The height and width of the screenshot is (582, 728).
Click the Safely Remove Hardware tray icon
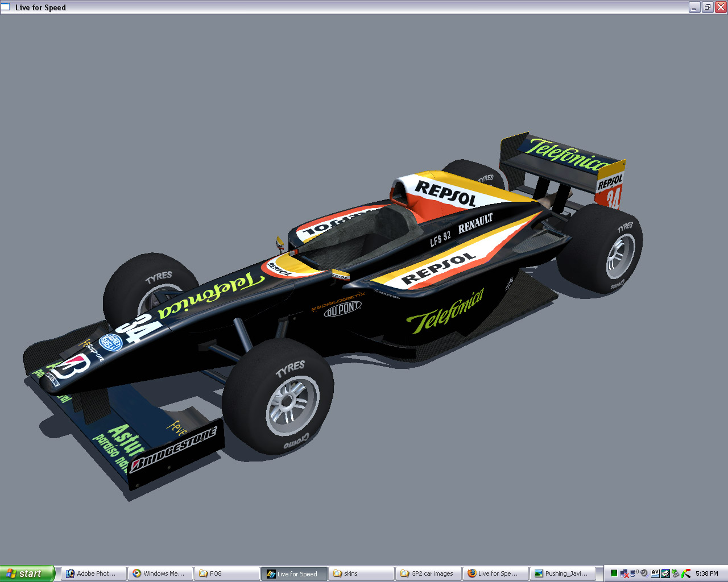[x=675, y=573]
